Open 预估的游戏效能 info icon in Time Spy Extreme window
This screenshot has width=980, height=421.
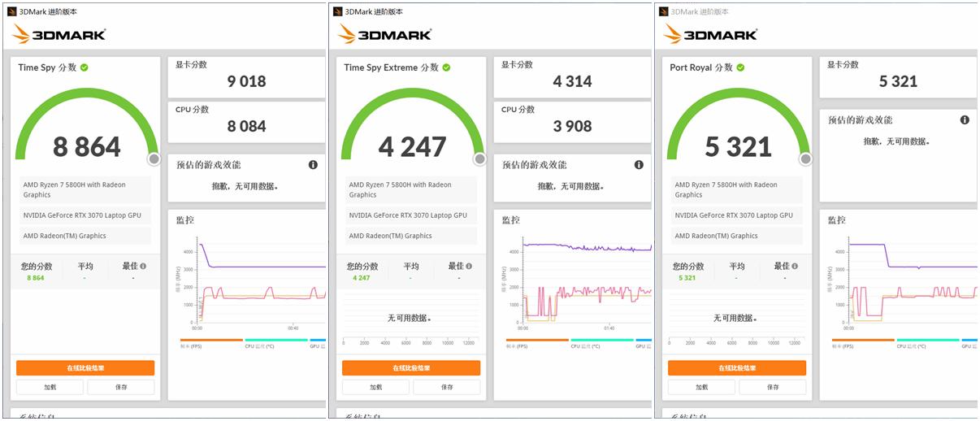pos(639,165)
